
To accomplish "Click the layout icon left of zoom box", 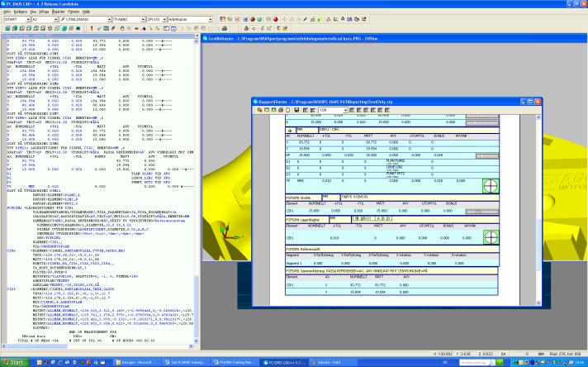I will point(312,110).
